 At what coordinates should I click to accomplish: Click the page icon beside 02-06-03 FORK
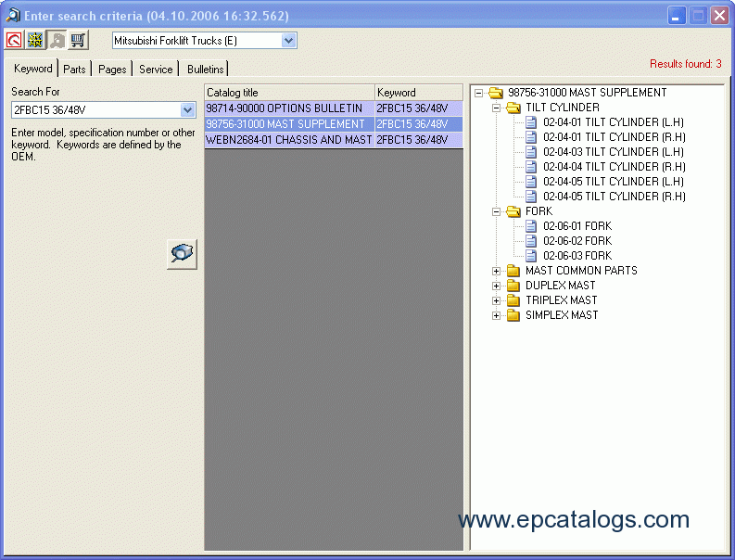point(530,256)
